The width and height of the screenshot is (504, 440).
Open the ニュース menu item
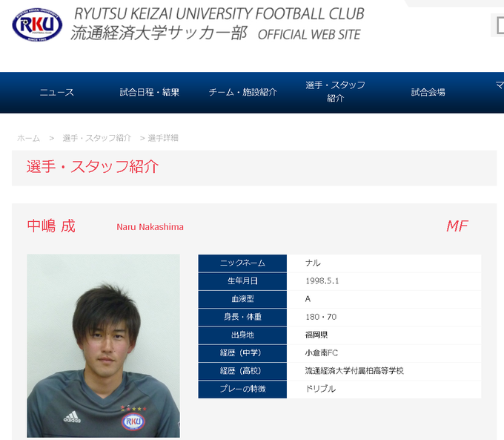(x=57, y=92)
